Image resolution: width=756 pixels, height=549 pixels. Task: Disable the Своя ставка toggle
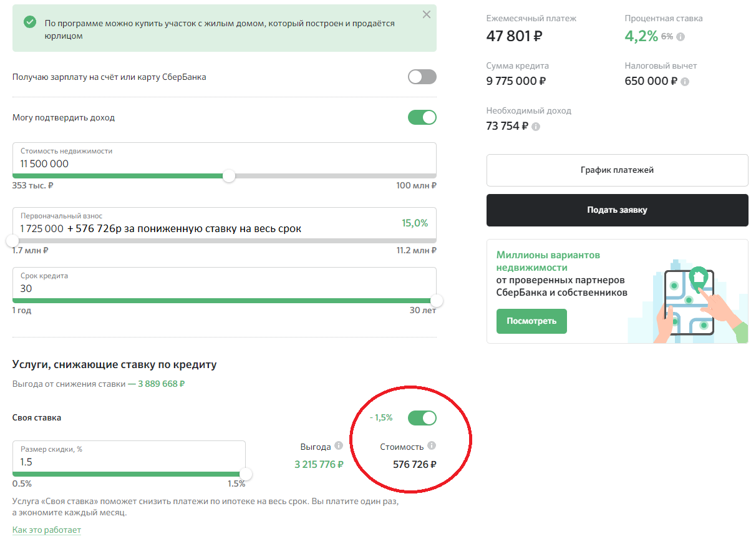tap(422, 417)
